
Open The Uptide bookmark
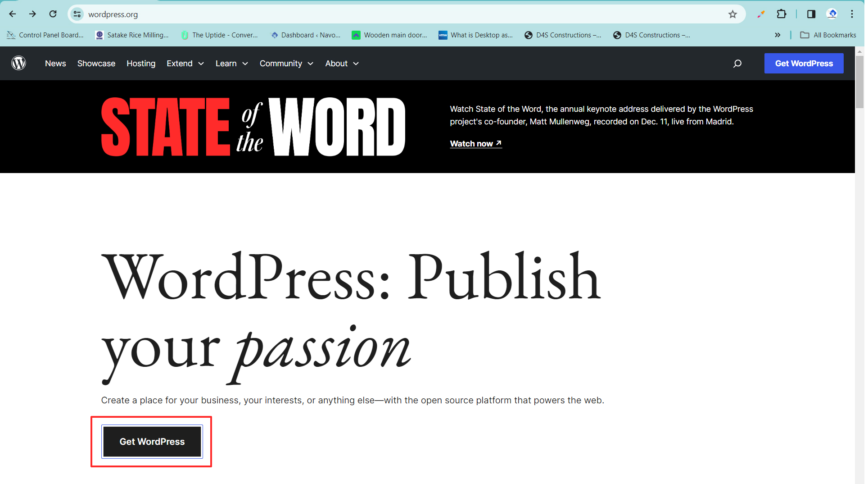[x=219, y=35]
